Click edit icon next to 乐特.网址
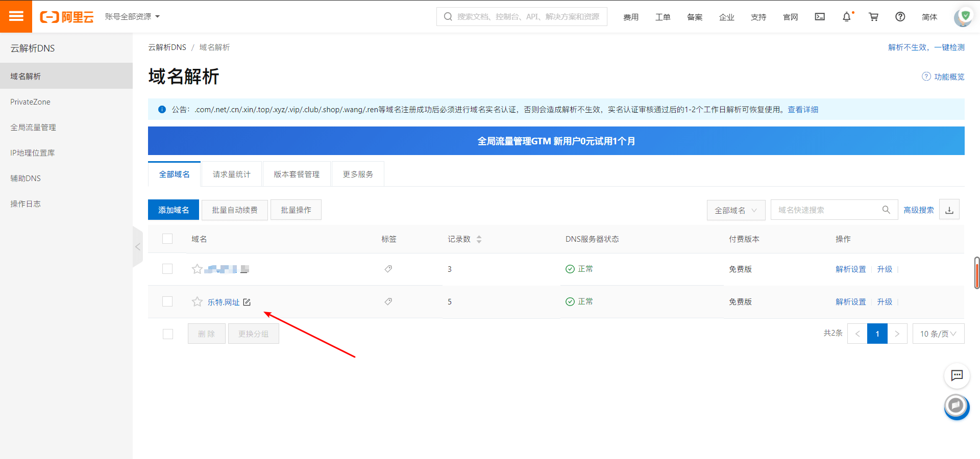 click(247, 302)
